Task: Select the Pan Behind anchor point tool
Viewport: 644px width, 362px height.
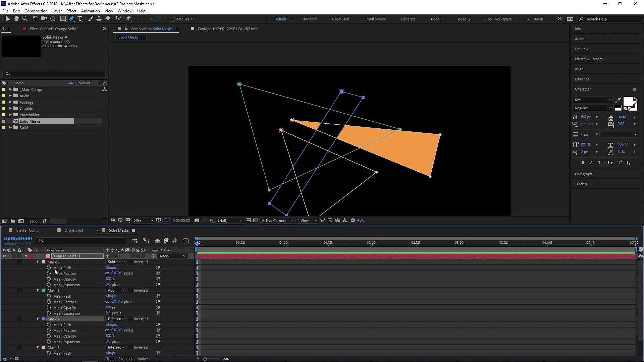Action: pyautogui.click(x=52, y=19)
